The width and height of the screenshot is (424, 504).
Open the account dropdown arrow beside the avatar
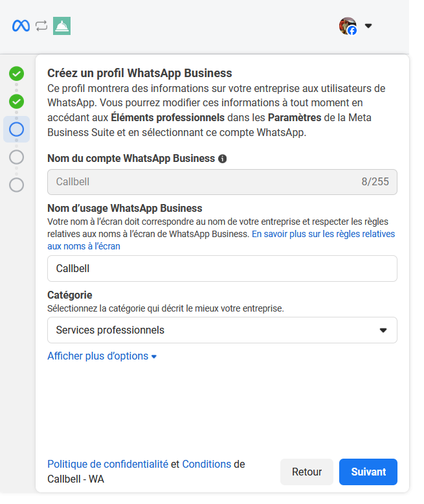[368, 26]
